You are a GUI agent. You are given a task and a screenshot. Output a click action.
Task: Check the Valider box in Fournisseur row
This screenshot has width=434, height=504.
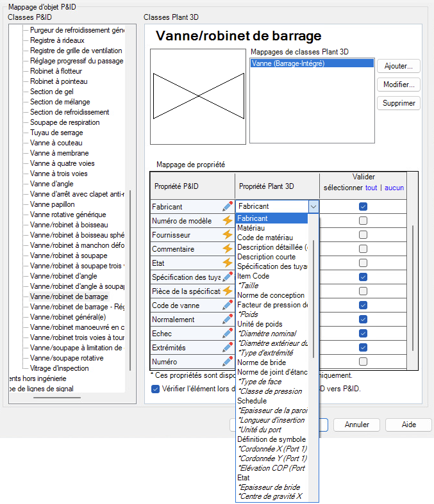tap(363, 234)
